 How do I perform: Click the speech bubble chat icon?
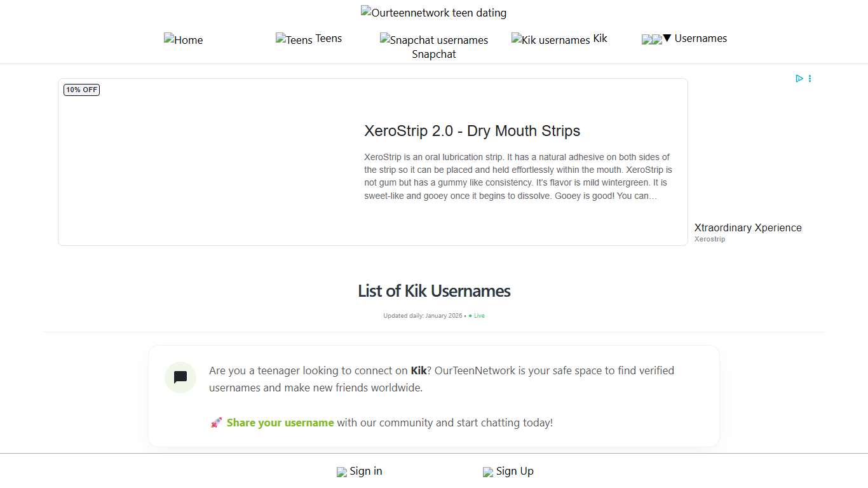[x=180, y=377]
